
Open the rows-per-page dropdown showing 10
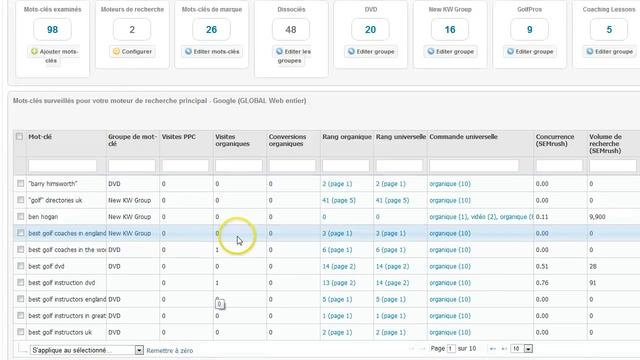[522, 349]
